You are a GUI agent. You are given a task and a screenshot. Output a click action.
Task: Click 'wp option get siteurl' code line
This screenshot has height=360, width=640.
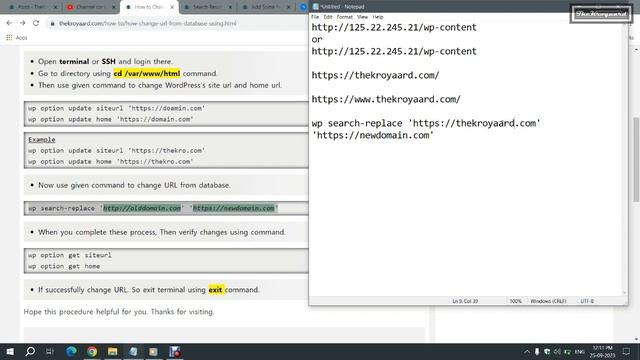70,255
